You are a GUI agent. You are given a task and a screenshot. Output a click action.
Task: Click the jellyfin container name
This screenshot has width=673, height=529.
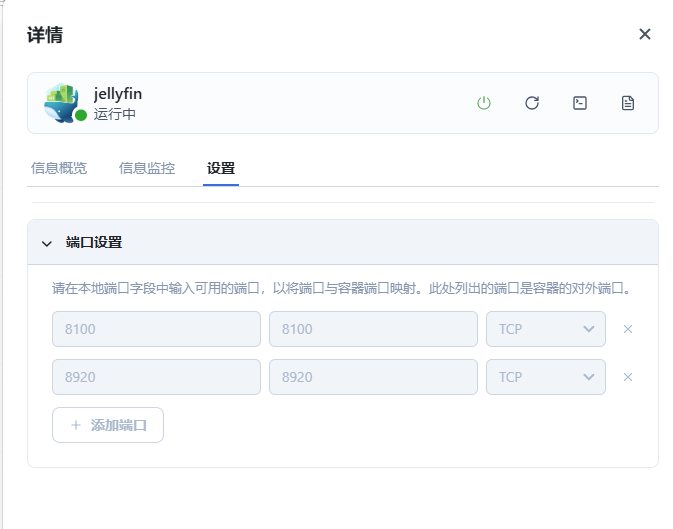(x=118, y=94)
